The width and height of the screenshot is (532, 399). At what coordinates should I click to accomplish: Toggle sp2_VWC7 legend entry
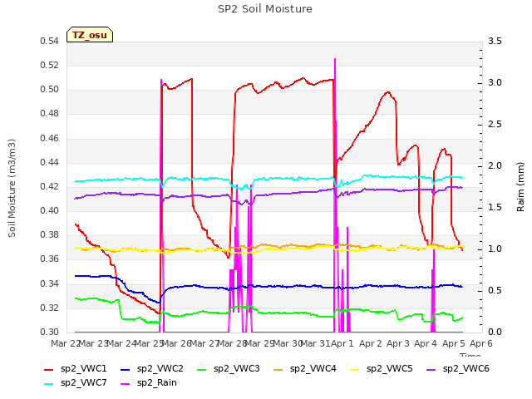76,383
